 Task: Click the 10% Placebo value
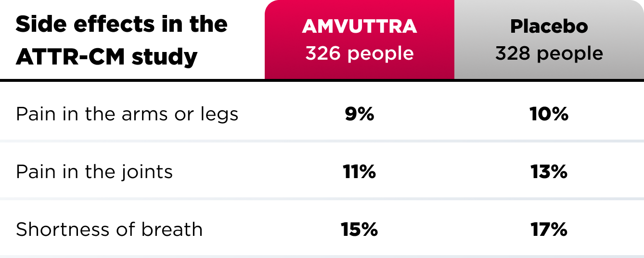[x=549, y=115]
